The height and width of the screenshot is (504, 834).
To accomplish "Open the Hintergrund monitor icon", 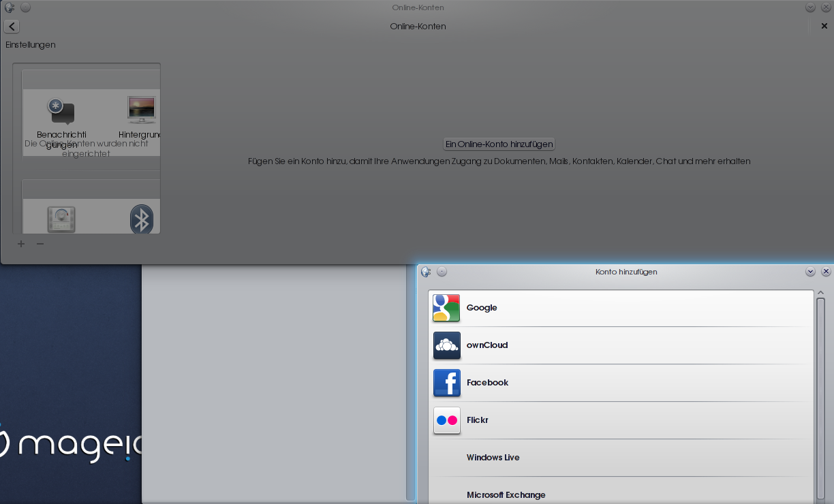I will click(141, 110).
